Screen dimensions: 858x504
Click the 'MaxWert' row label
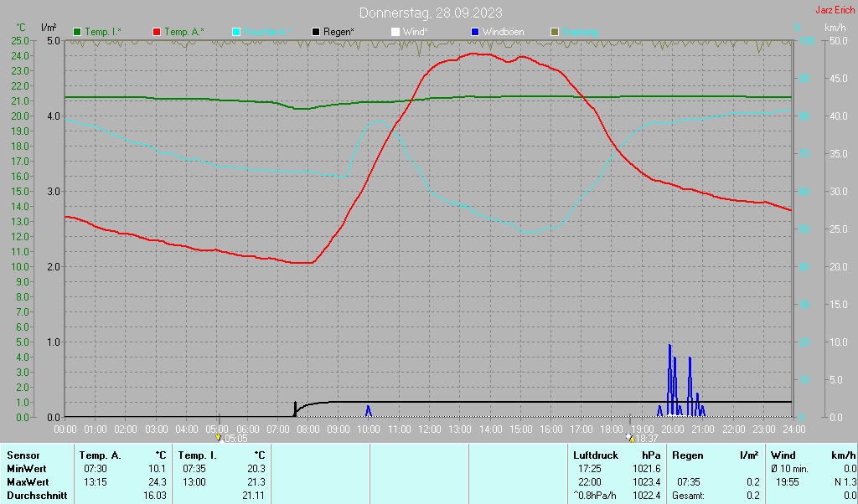tap(28, 483)
